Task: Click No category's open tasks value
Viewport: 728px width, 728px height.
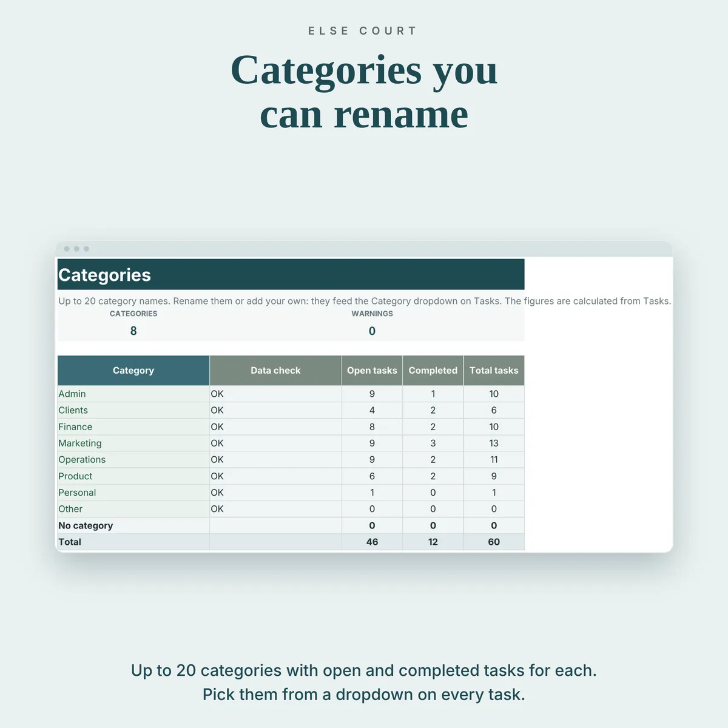Action: (x=372, y=525)
